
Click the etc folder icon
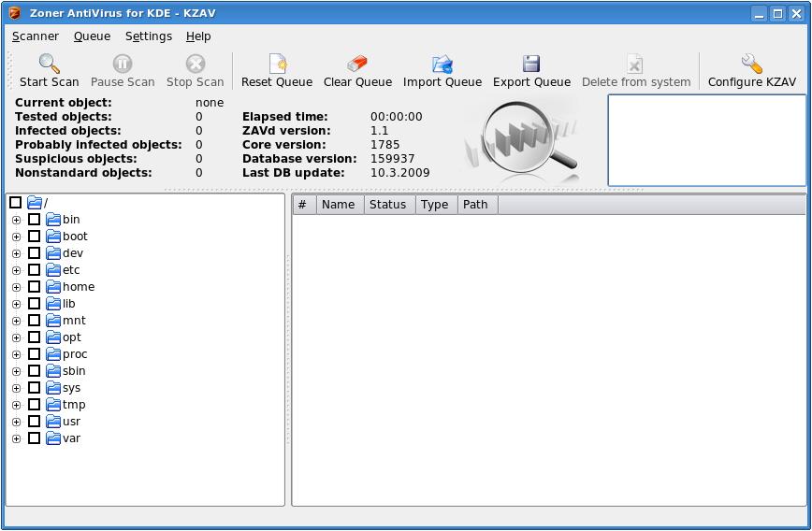[x=53, y=270]
